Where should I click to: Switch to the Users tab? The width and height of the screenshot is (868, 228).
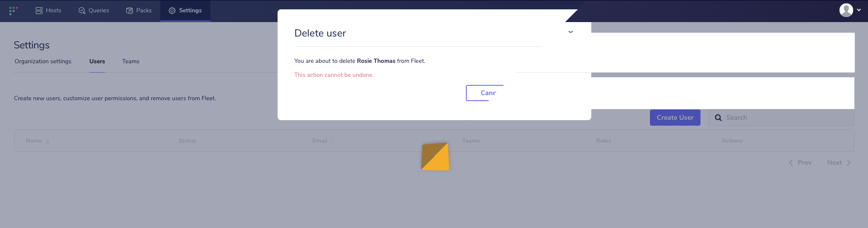(97, 62)
